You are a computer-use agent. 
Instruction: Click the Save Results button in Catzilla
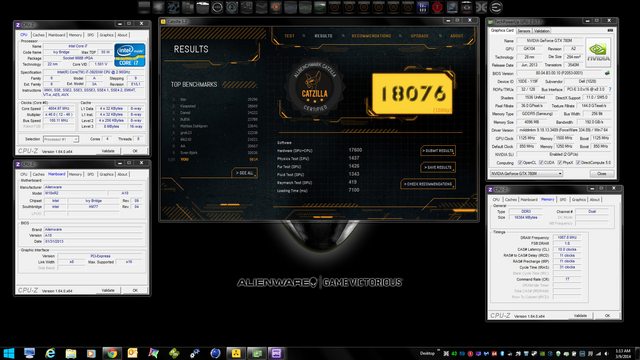click(x=438, y=167)
